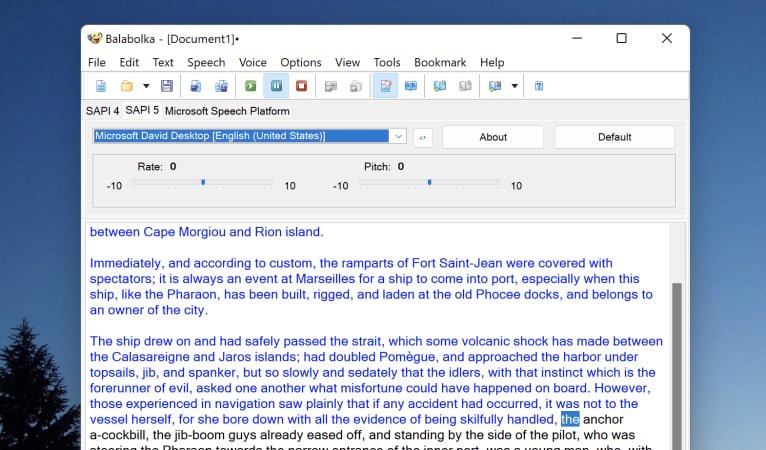Minimize the Balabolka window

[x=577, y=38]
